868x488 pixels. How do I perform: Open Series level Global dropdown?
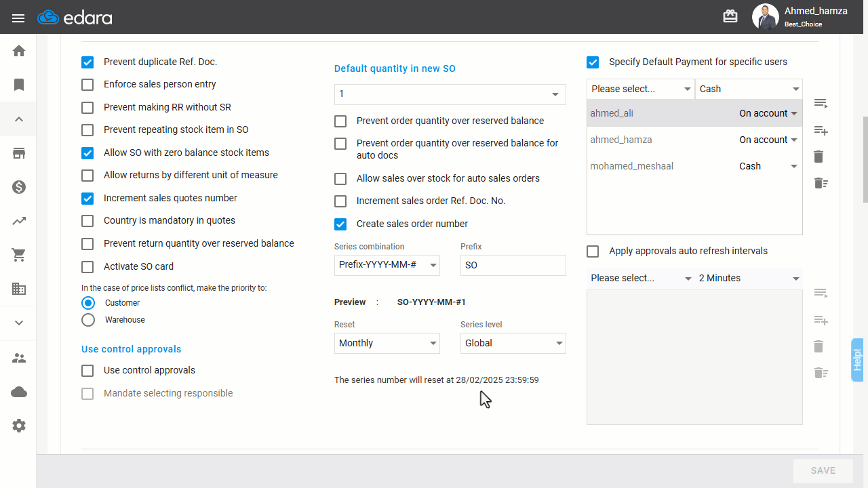pos(513,343)
